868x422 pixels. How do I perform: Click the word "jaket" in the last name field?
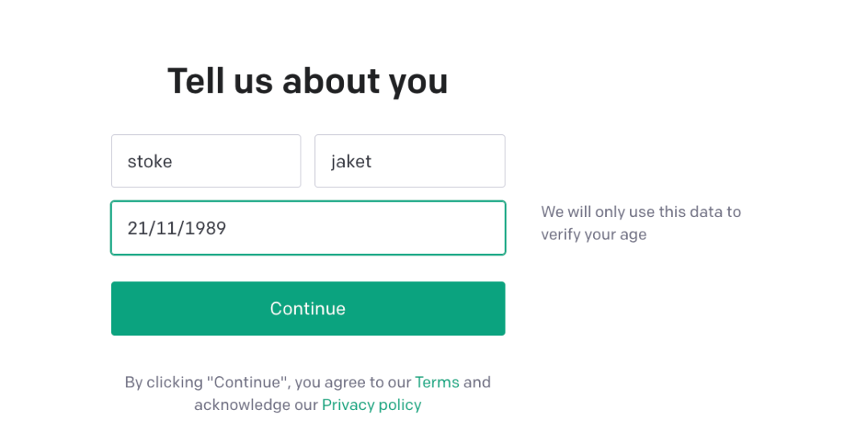click(x=351, y=162)
